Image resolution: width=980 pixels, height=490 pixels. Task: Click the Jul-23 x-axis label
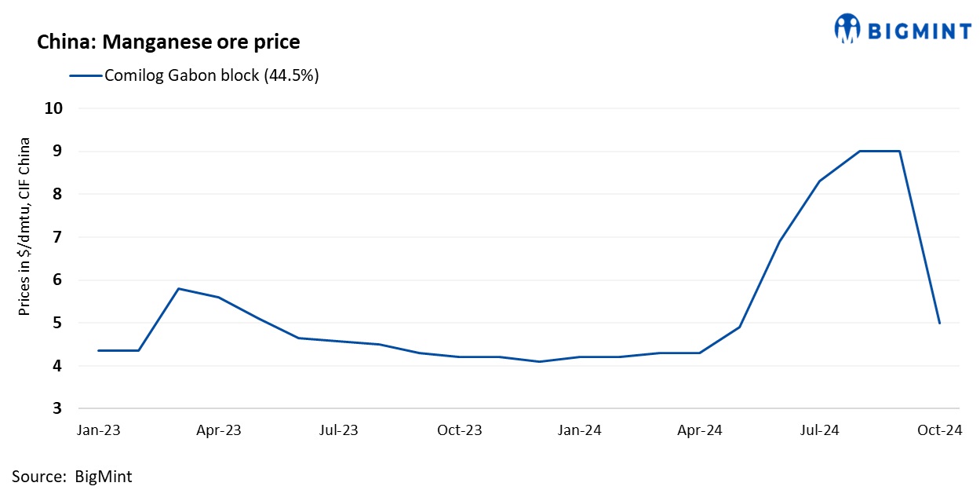[339, 430]
